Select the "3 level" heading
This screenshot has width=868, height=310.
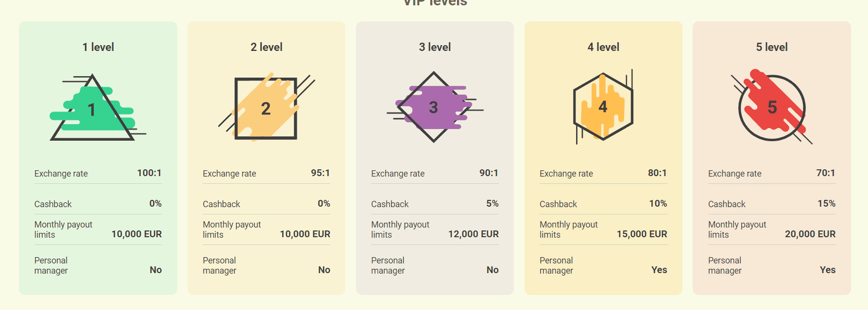[435, 47]
